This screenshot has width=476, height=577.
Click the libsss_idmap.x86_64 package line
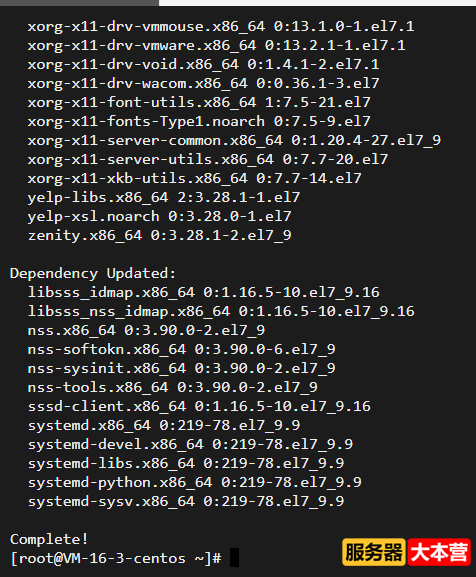coord(203,293)
